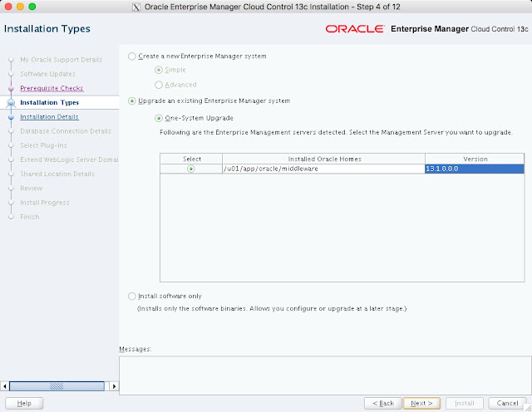The image size is (532, 412).
Task: Click sidebar scrollbar left arrow
Action: 4,386
